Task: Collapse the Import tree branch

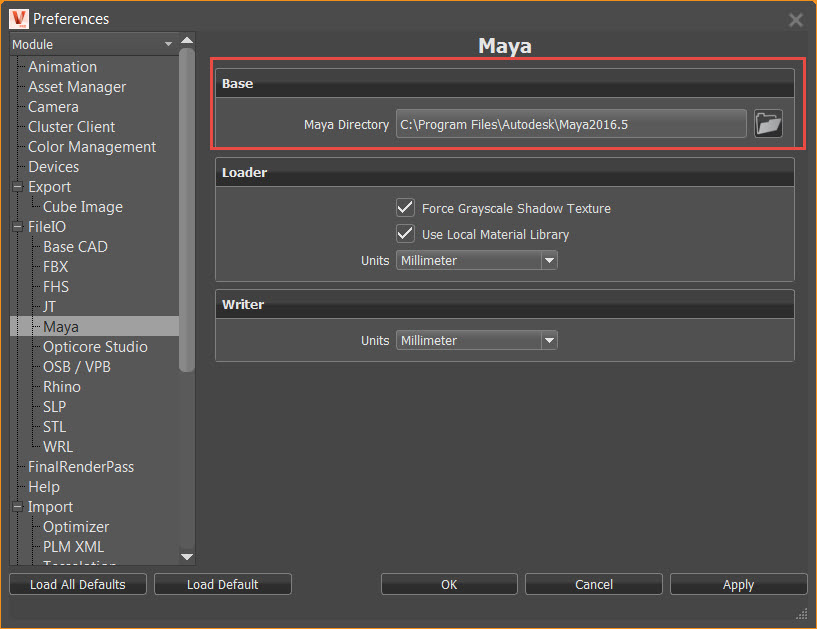Action: click(x=15, y=506)
